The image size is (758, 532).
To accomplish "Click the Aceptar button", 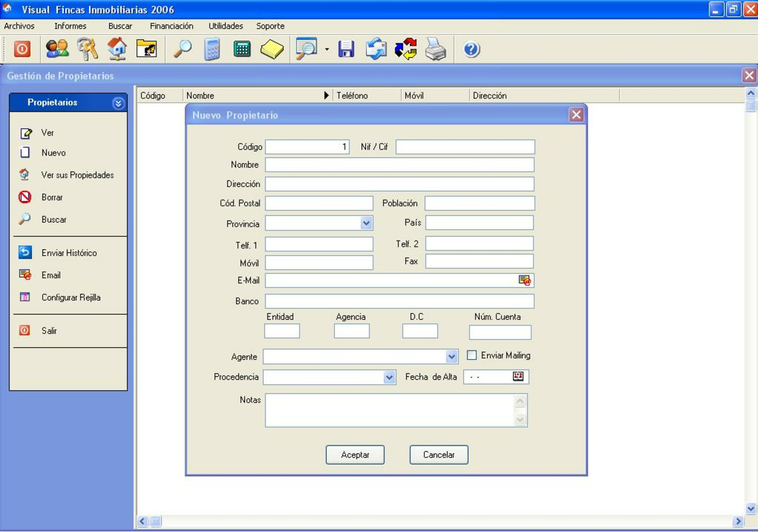I will 355,455.
